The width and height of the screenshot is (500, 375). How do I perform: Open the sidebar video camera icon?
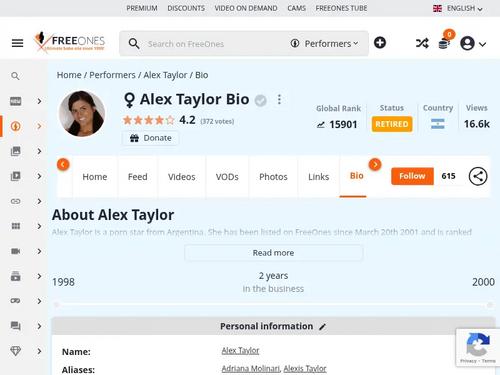pos(16,251)
